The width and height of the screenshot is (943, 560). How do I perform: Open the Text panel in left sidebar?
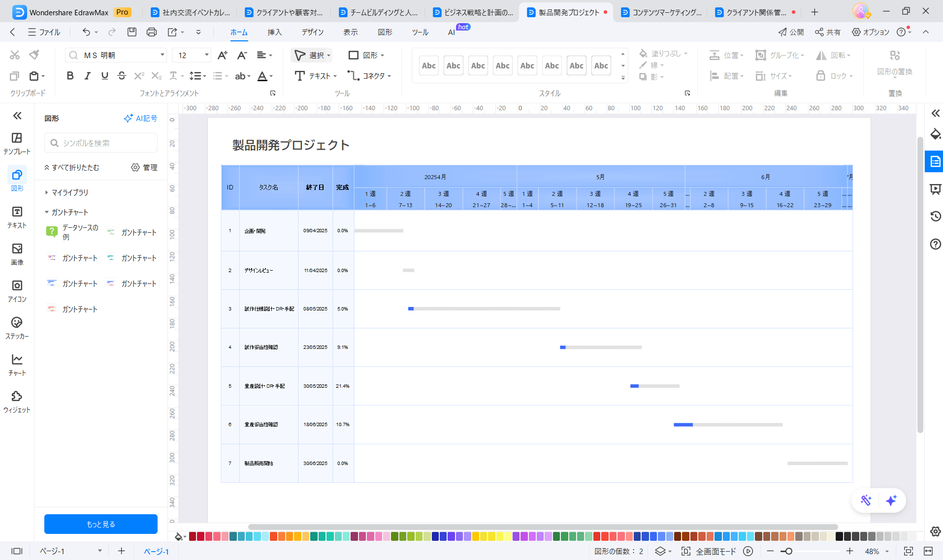coord(17,217)
